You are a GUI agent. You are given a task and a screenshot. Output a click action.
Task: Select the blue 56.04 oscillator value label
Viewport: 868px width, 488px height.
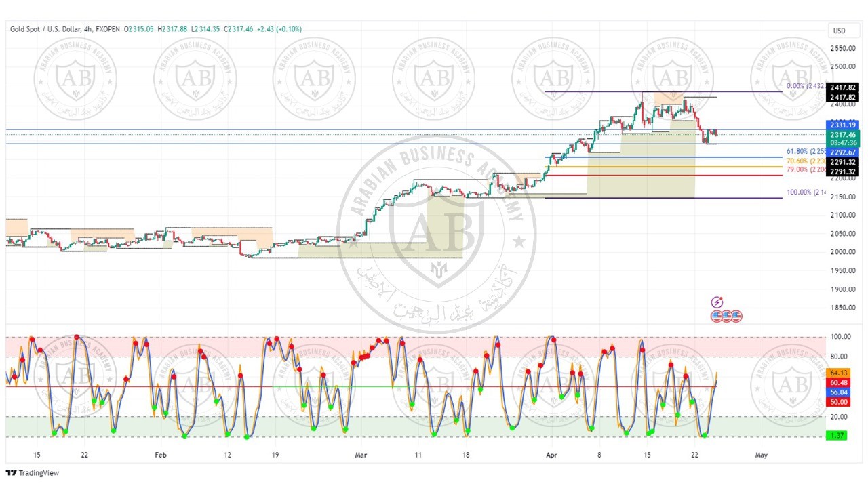(x=839, y=392)
